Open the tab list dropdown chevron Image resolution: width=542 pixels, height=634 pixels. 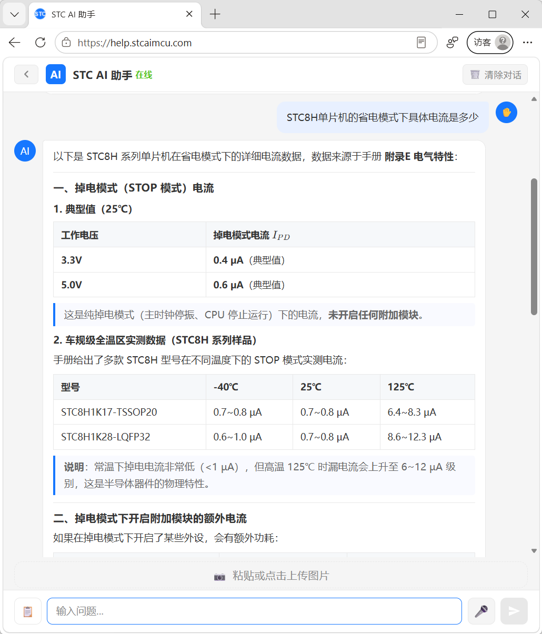click(15, 15)
